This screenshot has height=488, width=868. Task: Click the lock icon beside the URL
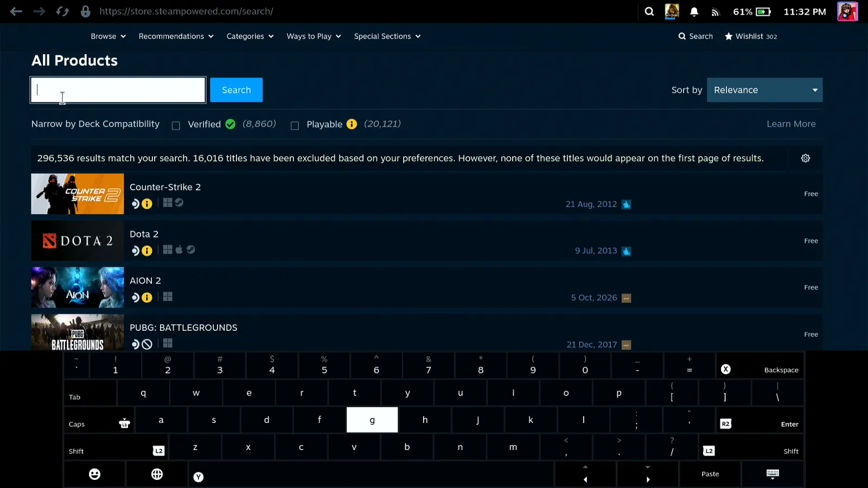[x=85, y=11]
